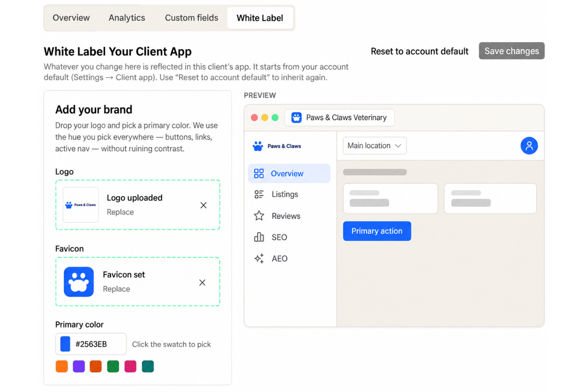Click the "Add your brand" heading

94,110
